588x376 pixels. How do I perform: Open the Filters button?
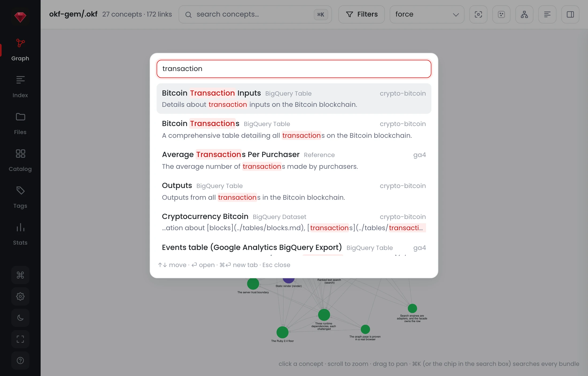point(362,14)
